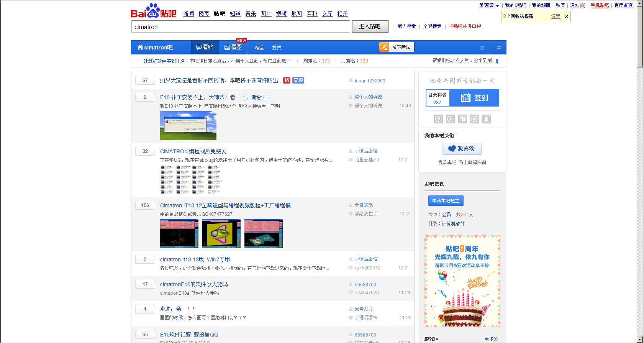Open post 求助，亲！！！

(177, 309)
